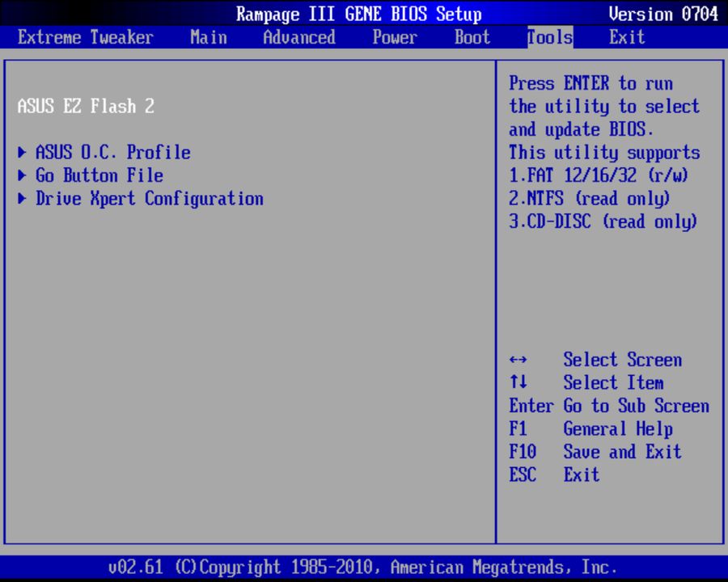728x582 pixels.
Task: Click the 'Select Item' legend text
Action: [613, 382]
